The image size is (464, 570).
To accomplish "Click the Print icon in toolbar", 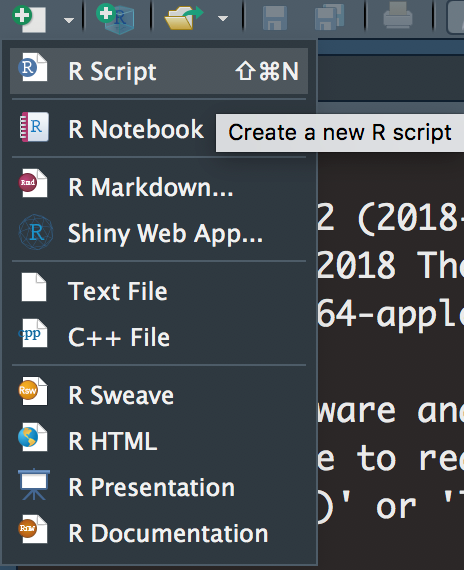I will pos(398,16).
